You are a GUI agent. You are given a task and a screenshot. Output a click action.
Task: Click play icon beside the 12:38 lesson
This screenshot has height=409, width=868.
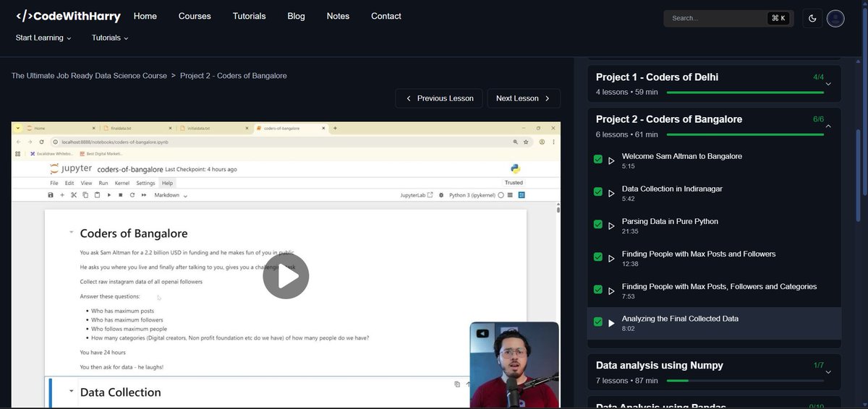point(611,259)
